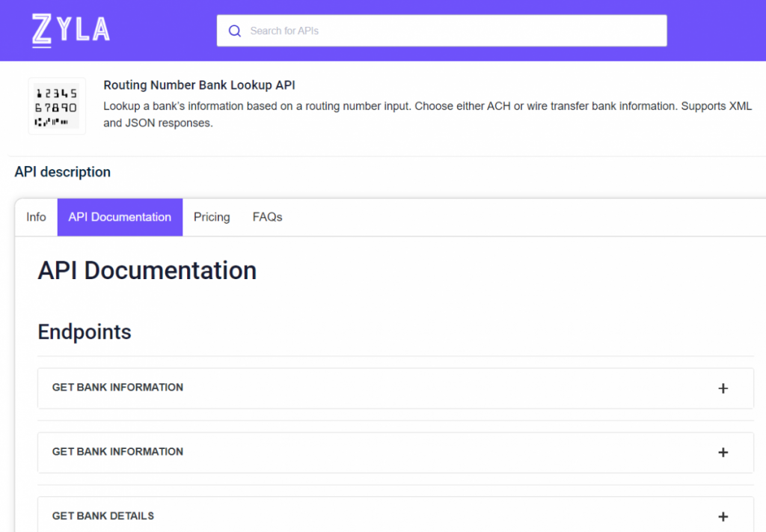Expand the first GET BANK INFORMATION plus icon
Screen dimensions: 766x532
click(x=723, y=388)
